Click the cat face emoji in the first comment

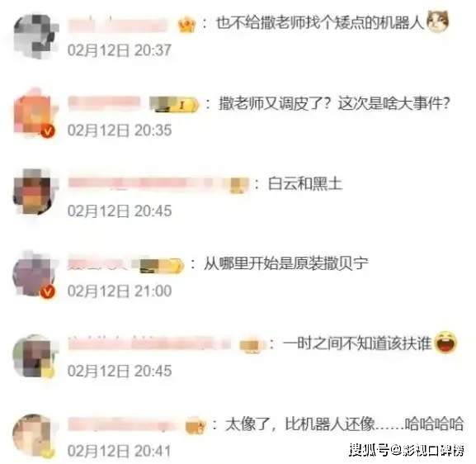[x=437, y=21]
